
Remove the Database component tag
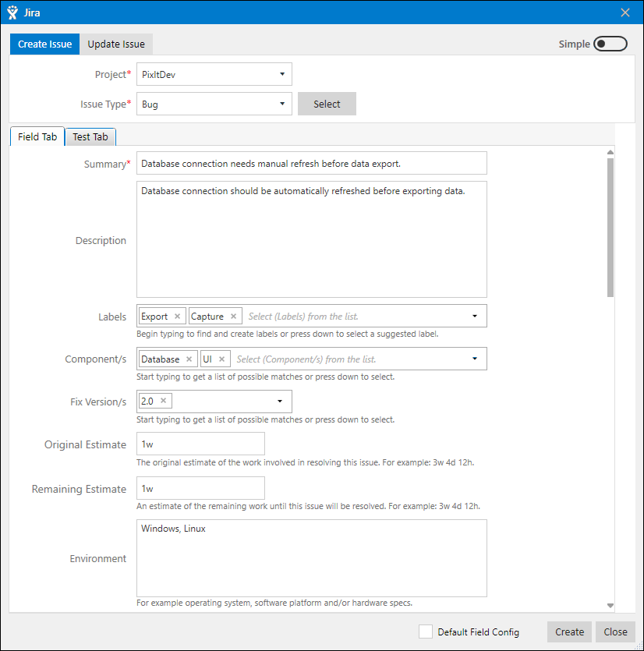coord(189,359)
